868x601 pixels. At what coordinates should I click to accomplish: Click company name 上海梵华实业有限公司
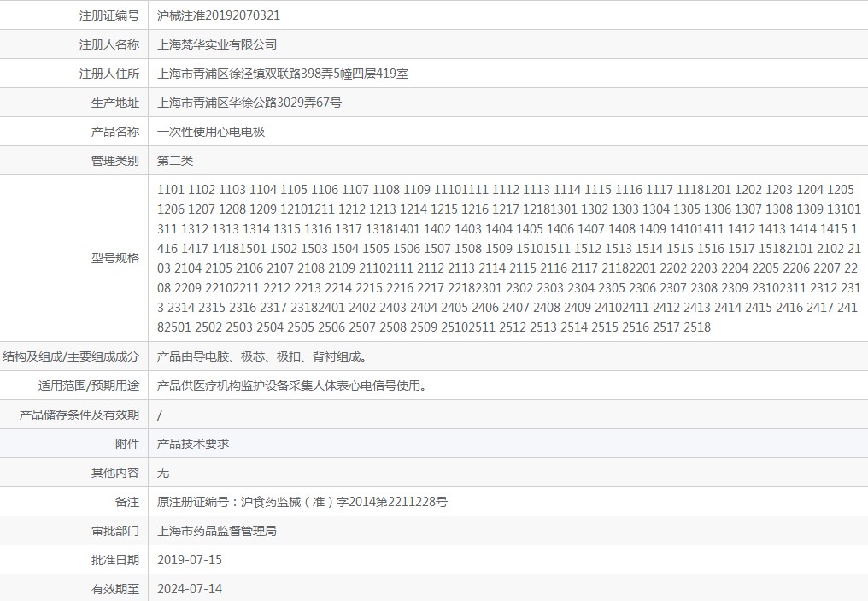pyautogui.click(x=217, y=44)
